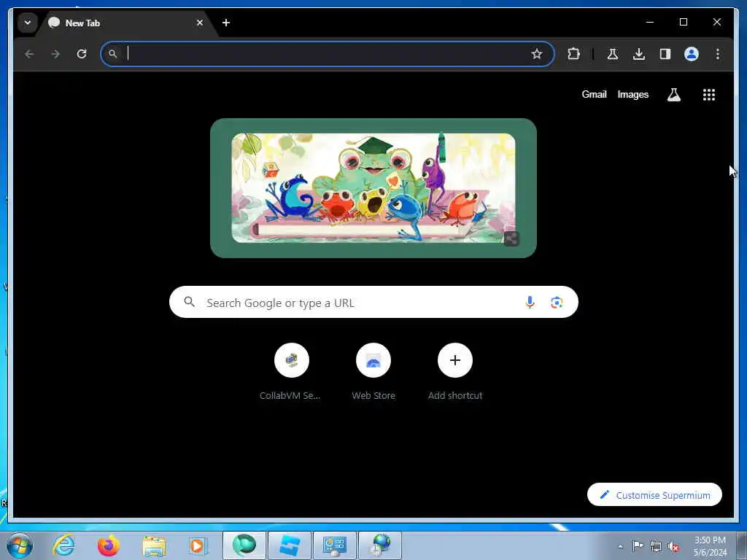This screenshot has width=747, height=560.
Task: Open Windows Explorer from taskbar
Action: pyautogui.click(x=154, y=545)
